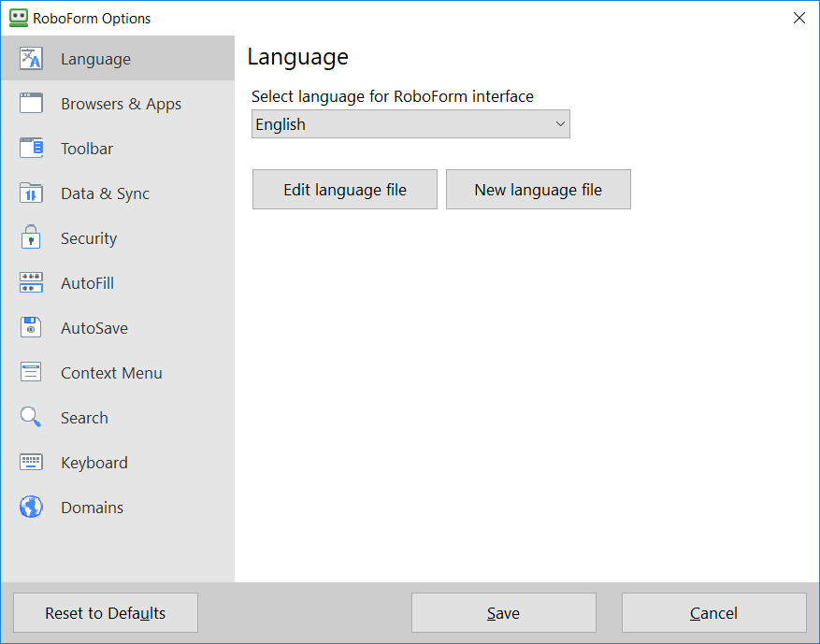
Task: Click the Keyboard icon in sidebar
Action: (x=31, y=462)
